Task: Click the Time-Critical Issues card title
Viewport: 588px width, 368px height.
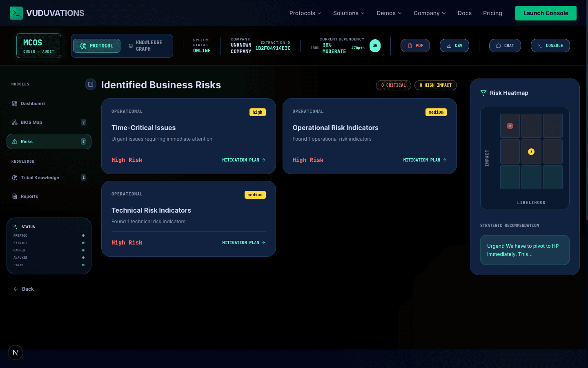Action: (144, 128)
